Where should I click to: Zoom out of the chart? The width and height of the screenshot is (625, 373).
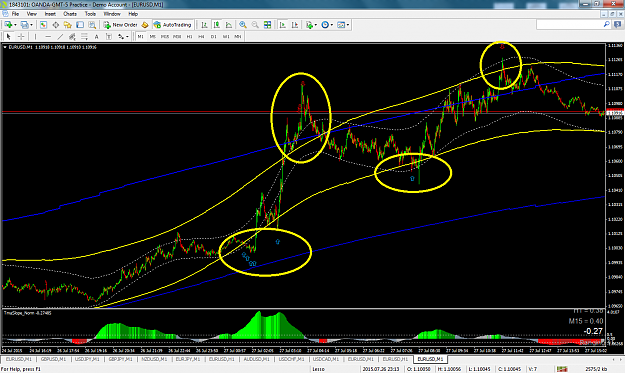255,25
